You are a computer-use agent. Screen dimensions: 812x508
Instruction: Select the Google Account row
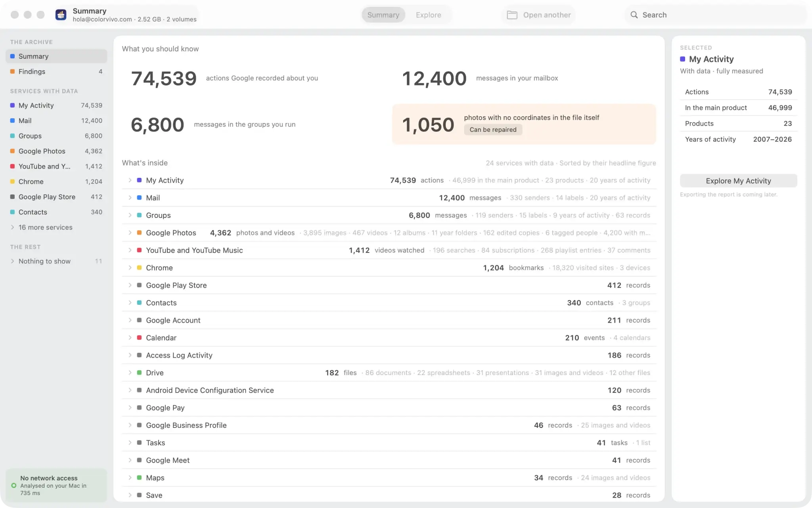coord(389,320)
